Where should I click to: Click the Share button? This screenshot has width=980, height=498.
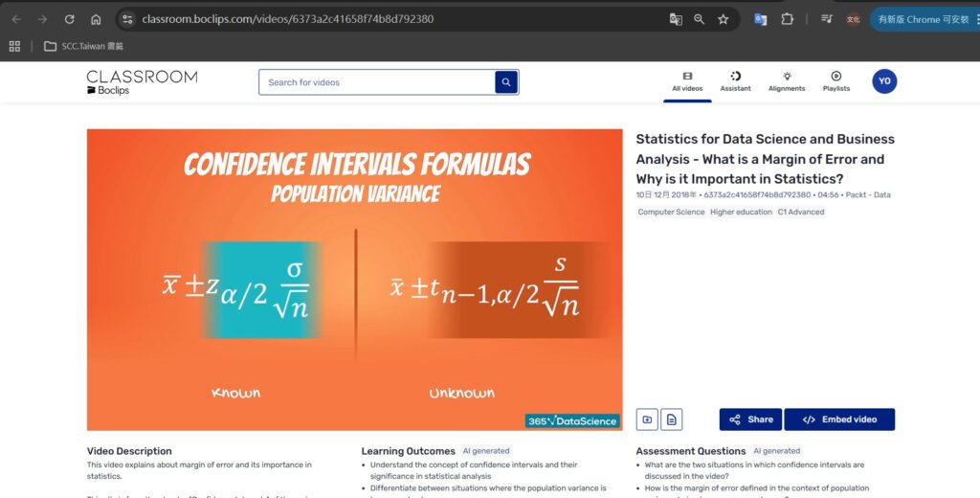click(750, 419)
